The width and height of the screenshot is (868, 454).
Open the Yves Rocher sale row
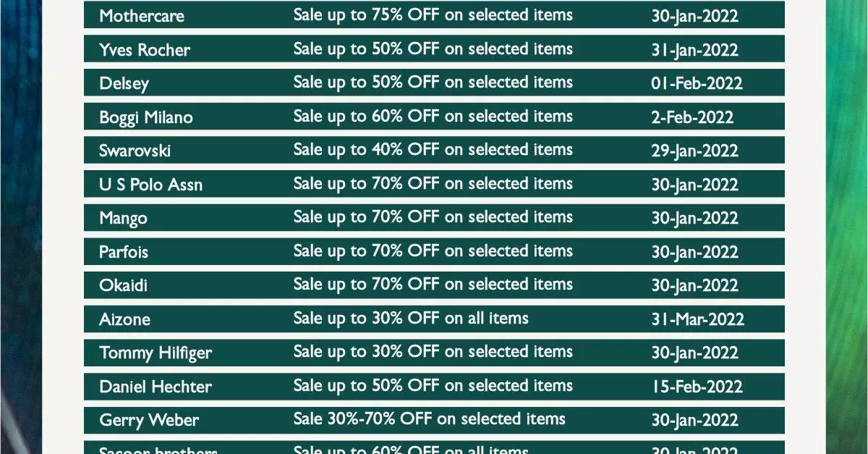[434, 49]
